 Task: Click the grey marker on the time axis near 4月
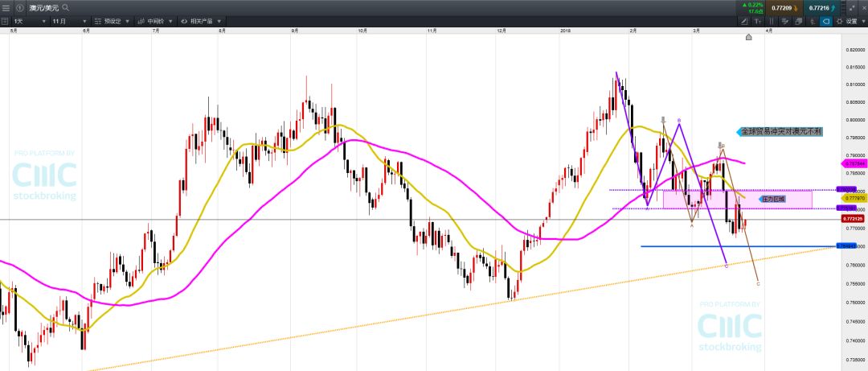(748, 37)
